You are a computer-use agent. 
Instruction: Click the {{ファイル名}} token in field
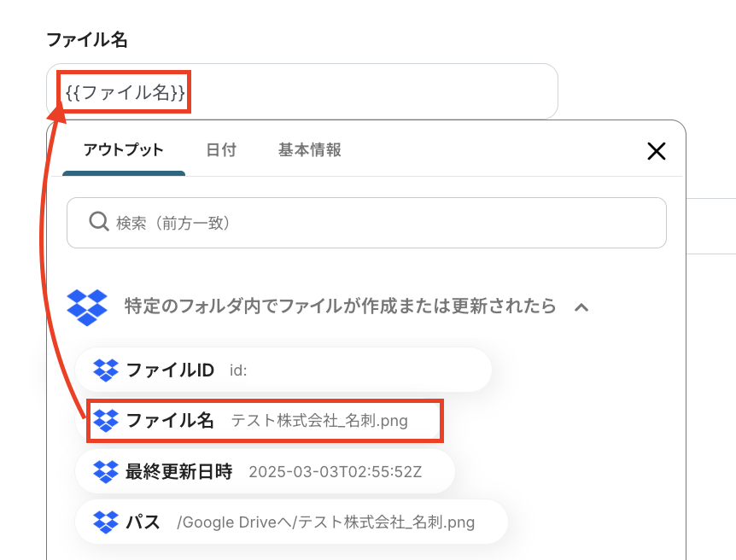click(x=125, y=92)
